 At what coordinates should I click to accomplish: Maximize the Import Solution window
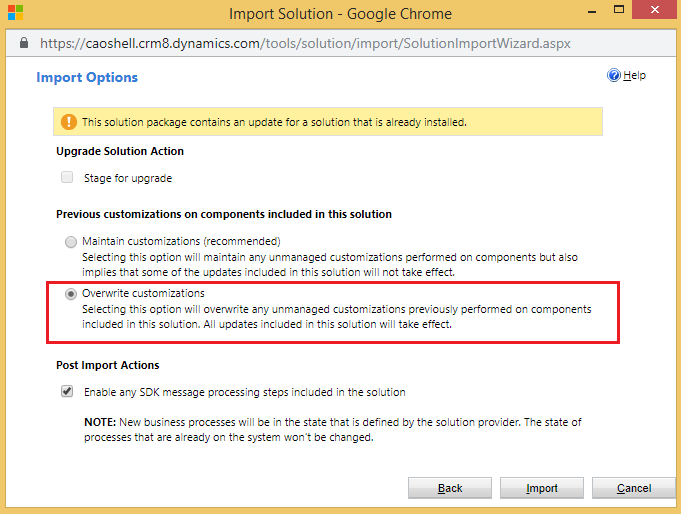(619, 10)
